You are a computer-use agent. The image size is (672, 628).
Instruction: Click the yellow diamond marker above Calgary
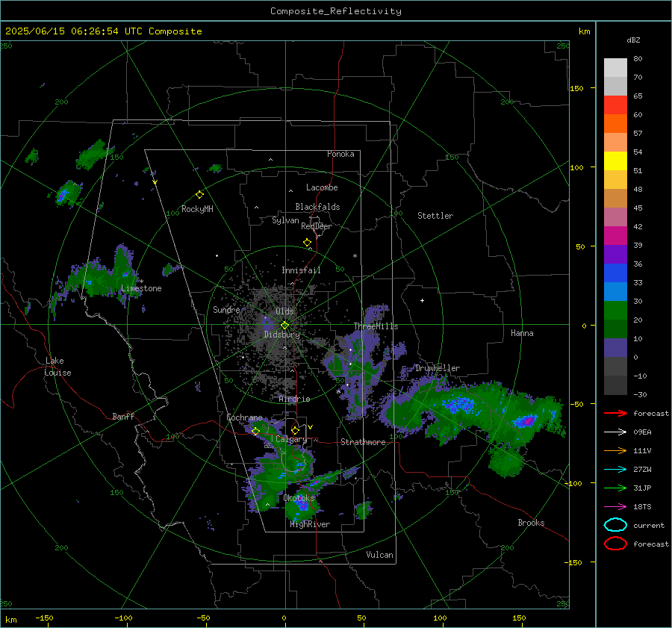(295, 430)
